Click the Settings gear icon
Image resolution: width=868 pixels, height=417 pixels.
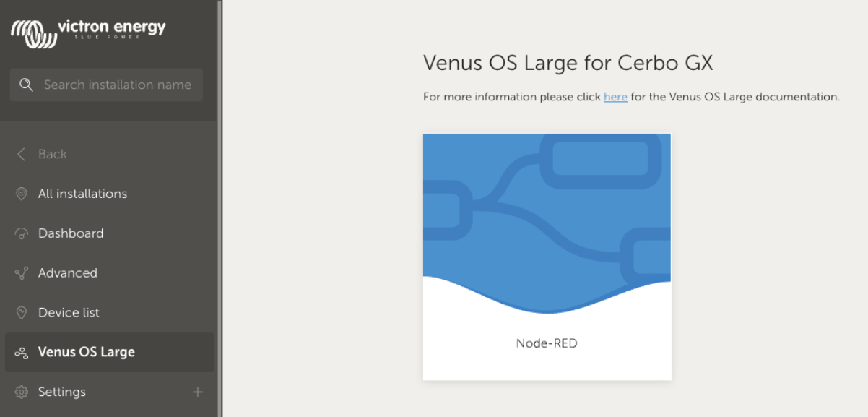22,392
